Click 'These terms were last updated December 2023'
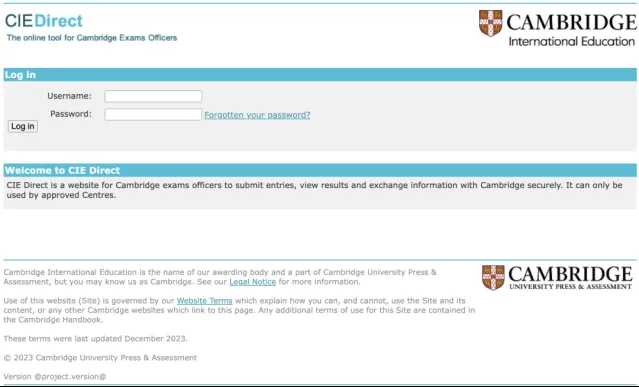639x387 pixels. (96, 339)
